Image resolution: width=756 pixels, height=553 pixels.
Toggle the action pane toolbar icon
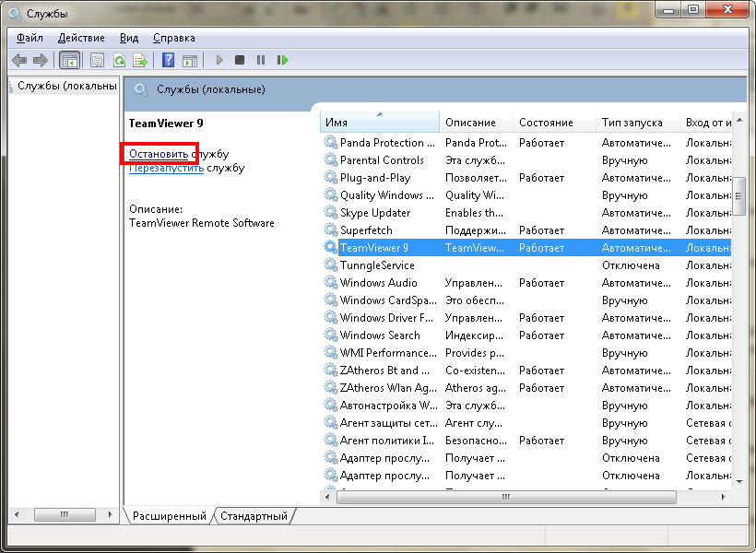pyautogui.click(x=189, y=60)
